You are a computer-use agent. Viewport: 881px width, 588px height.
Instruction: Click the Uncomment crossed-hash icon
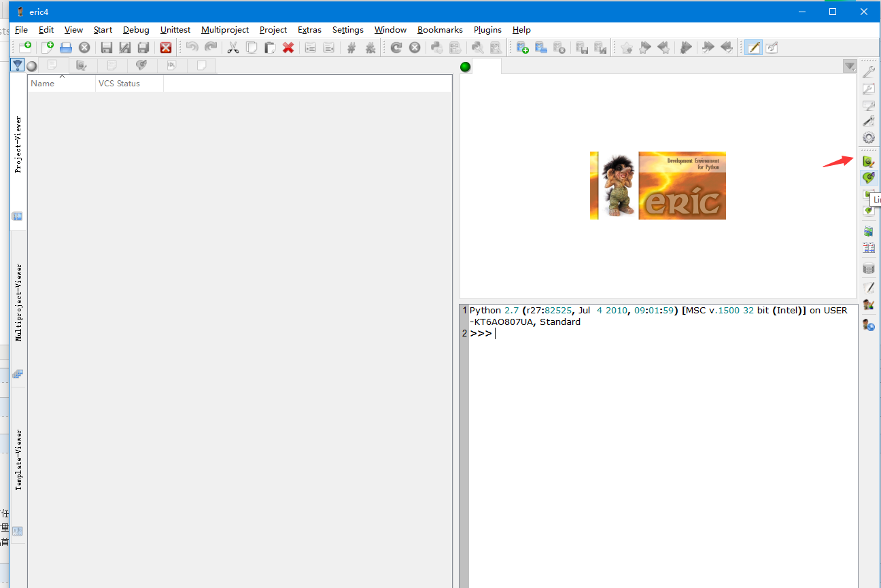370,48
